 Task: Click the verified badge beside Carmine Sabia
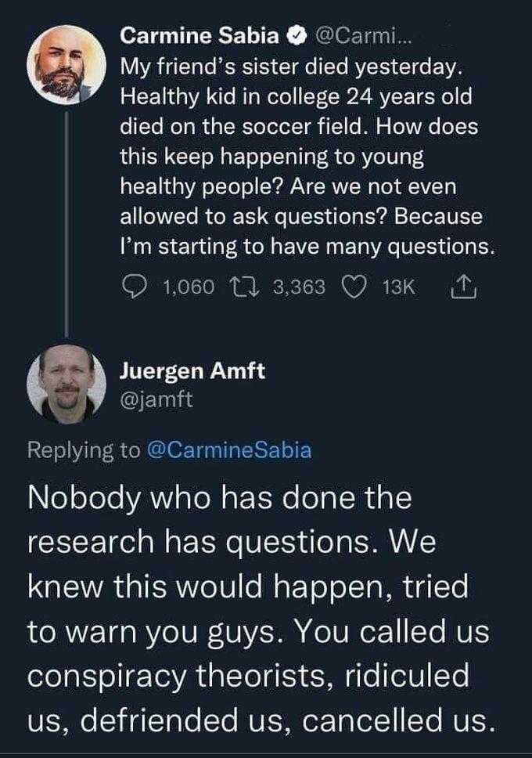(x=297, y=35)
